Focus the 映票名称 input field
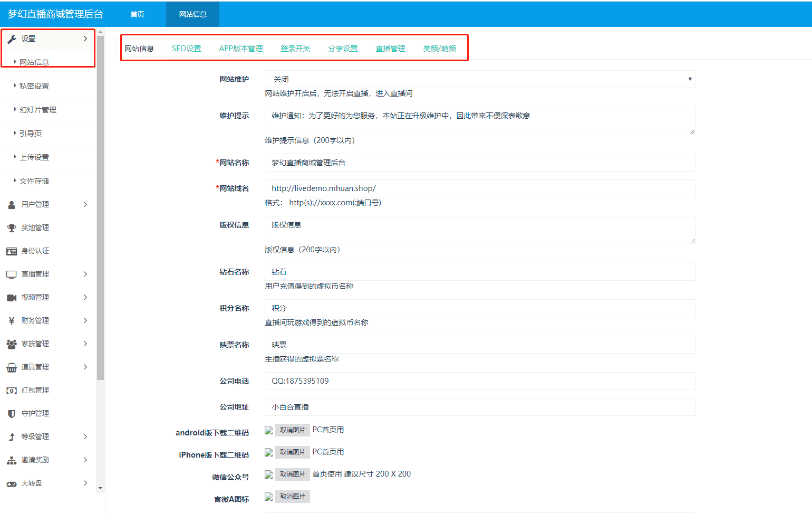The width and height of the screenshot is (812, 513). (x=480, y=345)
